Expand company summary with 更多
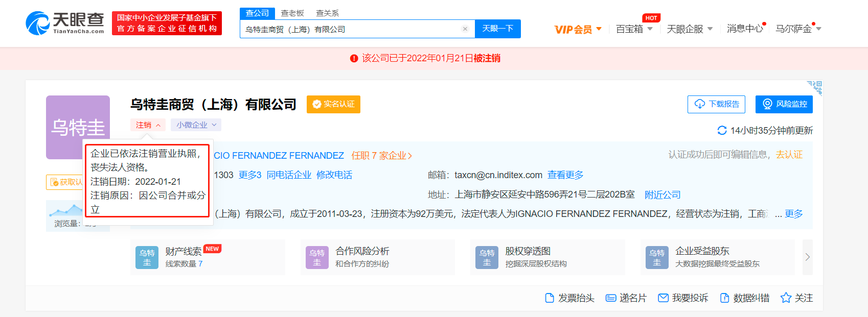This screenshot has height=317, width=868. pyautogui.click(x=794, y=213)
